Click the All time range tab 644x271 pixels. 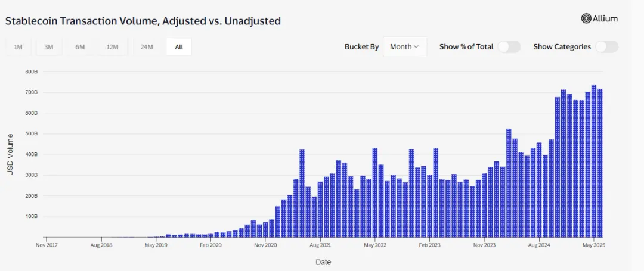pyautogui.click(x=179, y=47)
